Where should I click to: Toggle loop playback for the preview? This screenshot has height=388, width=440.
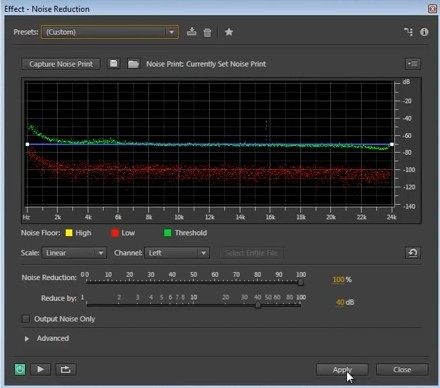pyautogui.click(x=65, y=369)
